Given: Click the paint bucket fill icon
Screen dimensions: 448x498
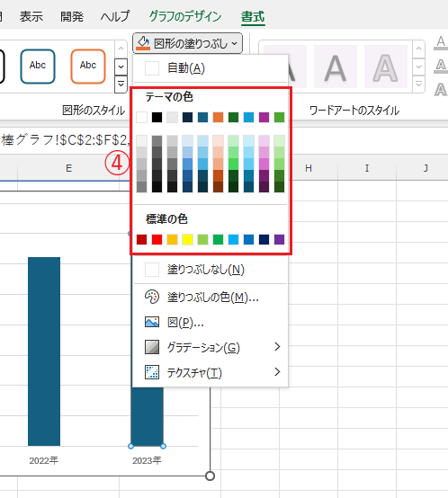Looking at the screenshot, I should click(143, 43).
